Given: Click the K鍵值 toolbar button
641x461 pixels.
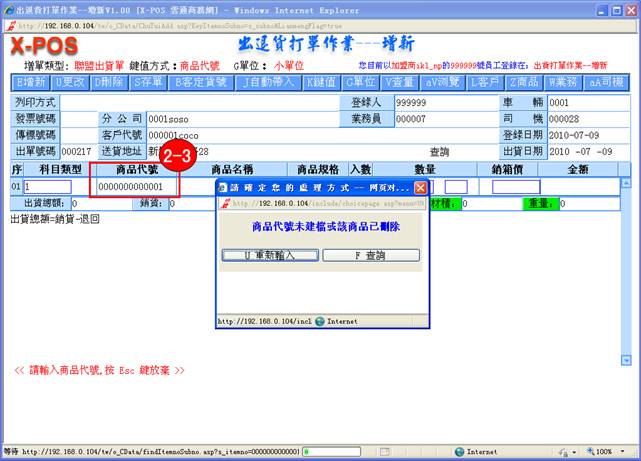Looking at the screenshot, I should click(x=320, y=81).
